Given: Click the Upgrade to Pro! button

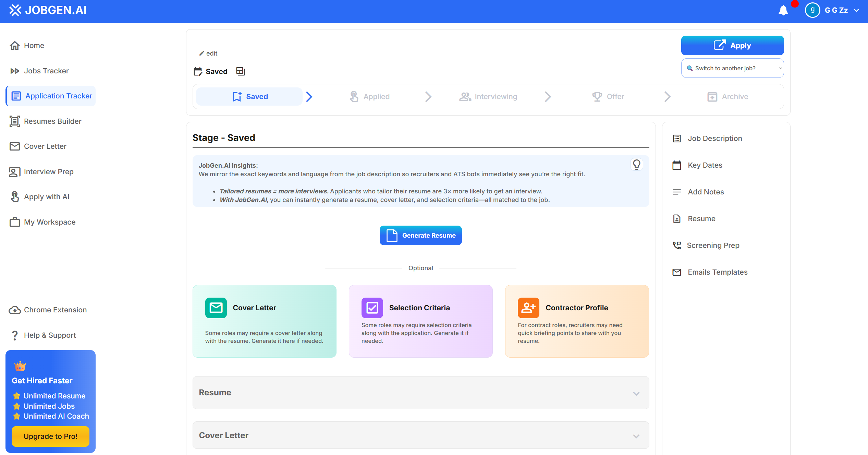Looking at the screenshot, I should 50,436.
